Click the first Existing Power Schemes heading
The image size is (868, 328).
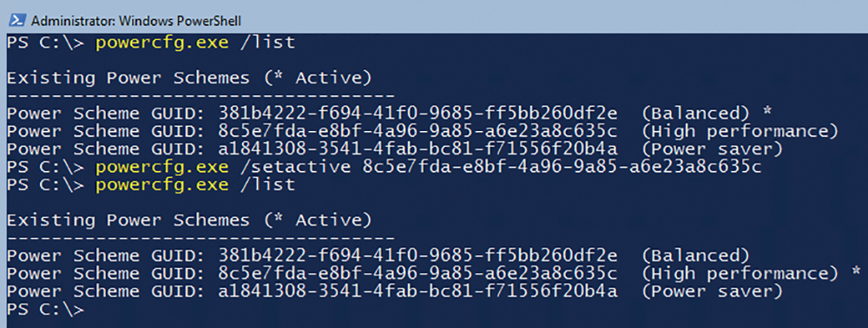[x=189, y=79]
